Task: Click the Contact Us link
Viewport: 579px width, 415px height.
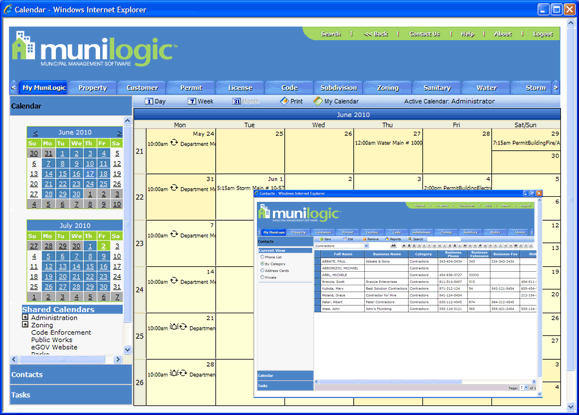Action: point(425,34)
